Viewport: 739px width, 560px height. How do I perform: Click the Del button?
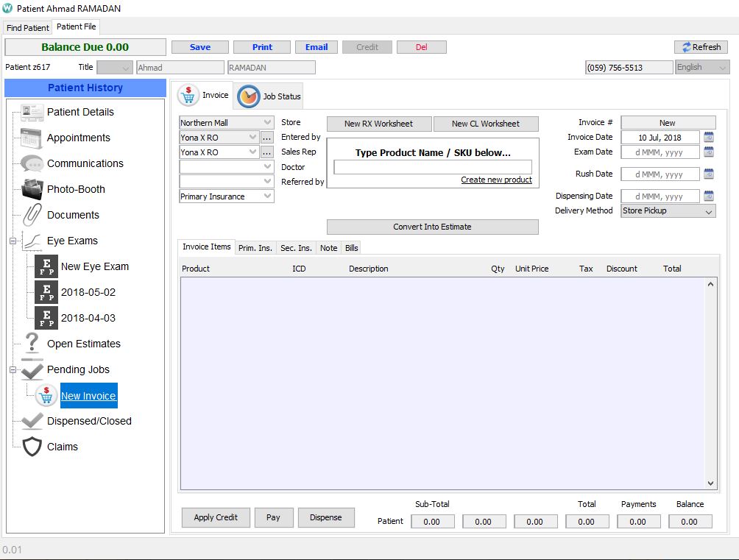(421, 47)
